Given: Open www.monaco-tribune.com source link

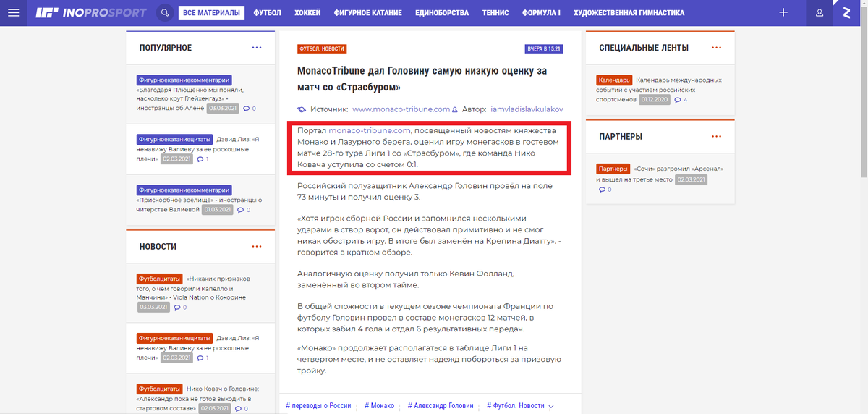Looking at the screenshot, I should click(401, 109).
